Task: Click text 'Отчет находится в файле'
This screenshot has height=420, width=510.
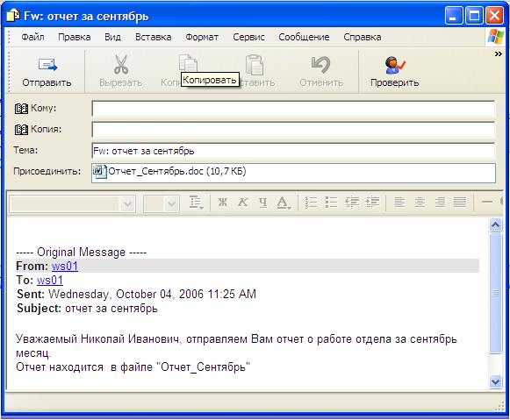Action: [84, 367]
